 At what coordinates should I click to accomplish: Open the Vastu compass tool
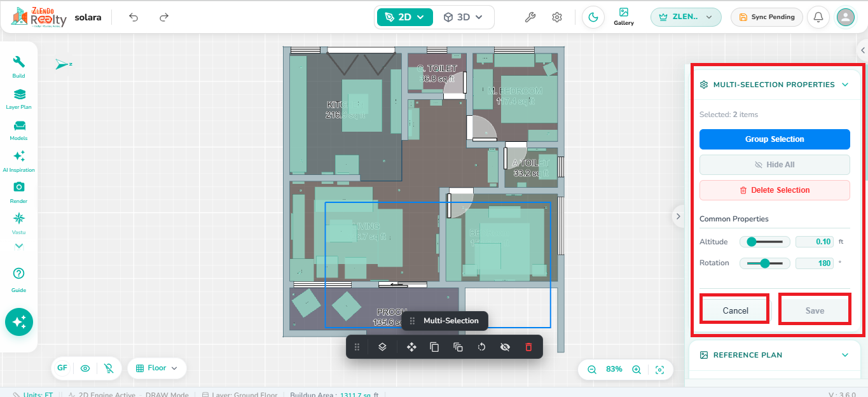tap(19, 223)
